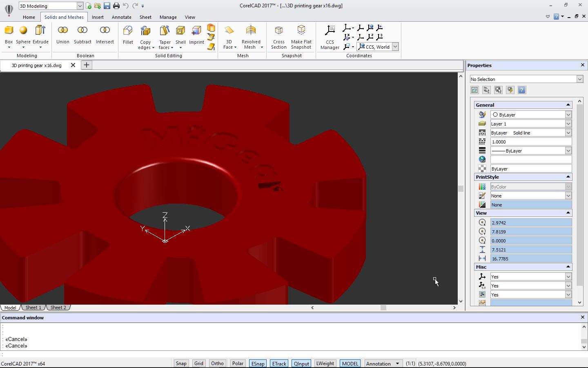Switch to the Annotate ribbon tab

point(121,17)
